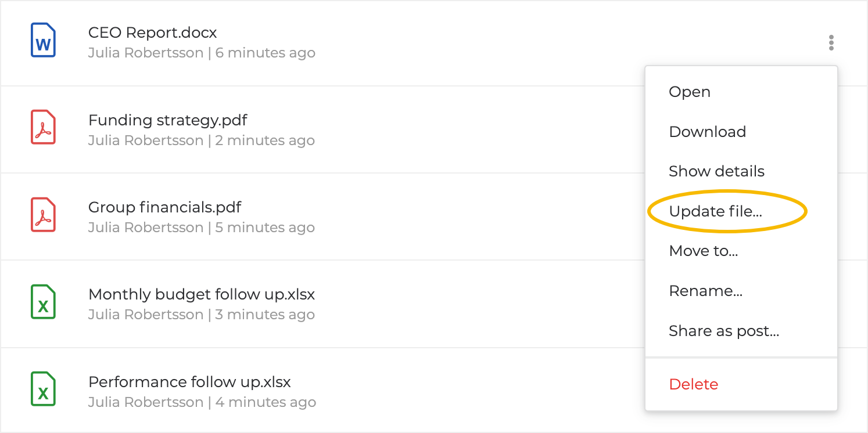Image resolution: width=868 pixels, height=433 pixels.
Task: Click the Excel icon for Performance follow up
Action: pos(43,389)
